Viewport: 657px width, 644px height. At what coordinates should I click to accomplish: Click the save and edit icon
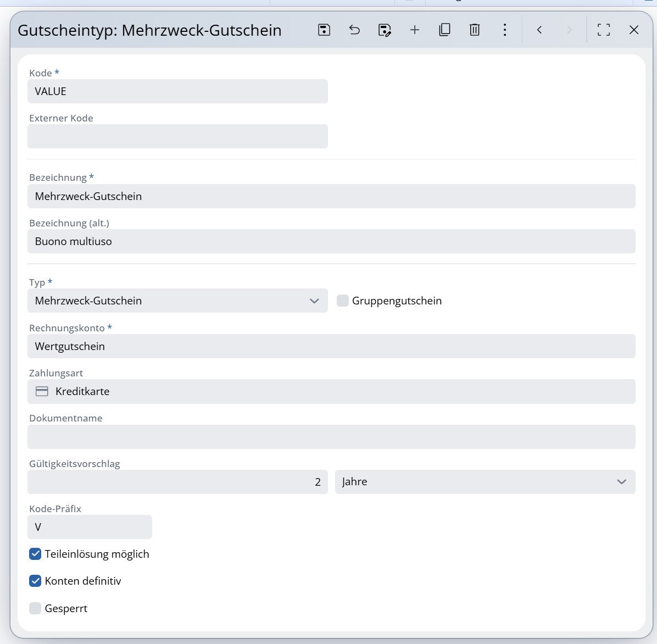coord(385,30)
